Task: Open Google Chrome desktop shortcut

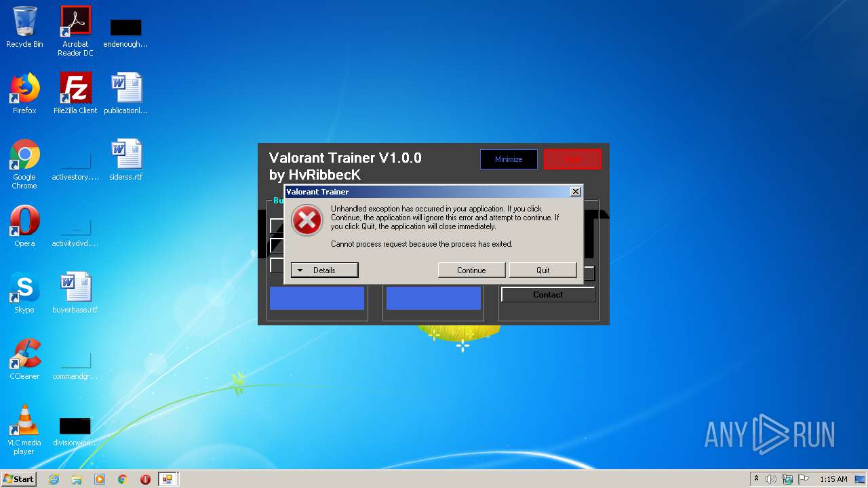Action: click(24, 164)
